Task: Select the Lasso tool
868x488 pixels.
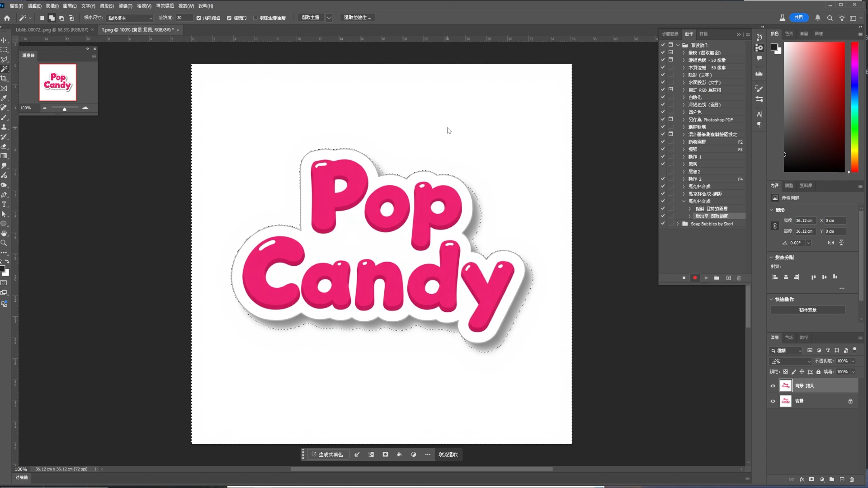Action: [4, 60]
